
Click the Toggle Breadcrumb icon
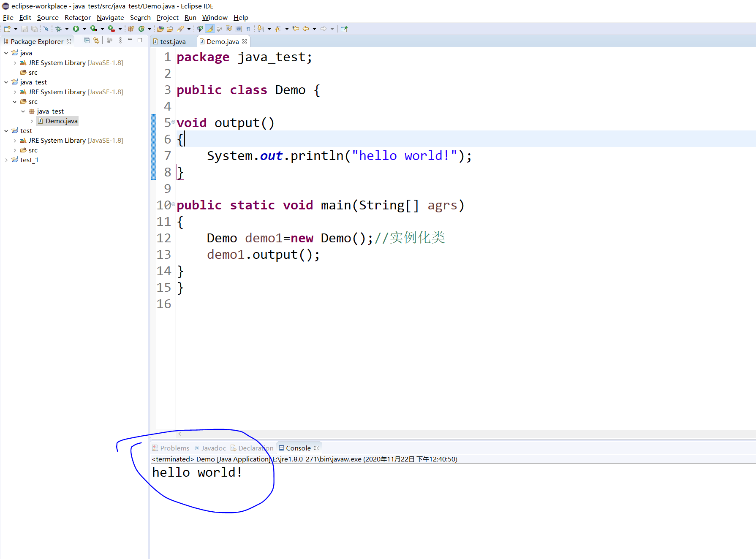click(200, 29)
